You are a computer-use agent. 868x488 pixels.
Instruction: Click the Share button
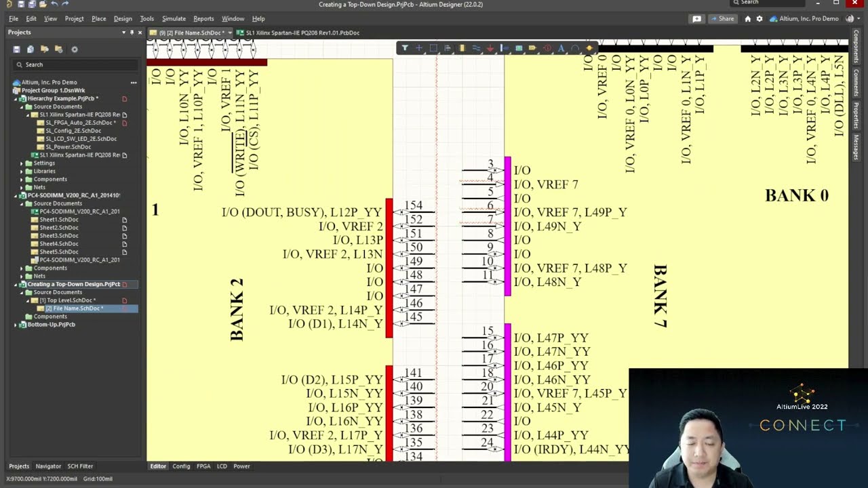(722, 19)
